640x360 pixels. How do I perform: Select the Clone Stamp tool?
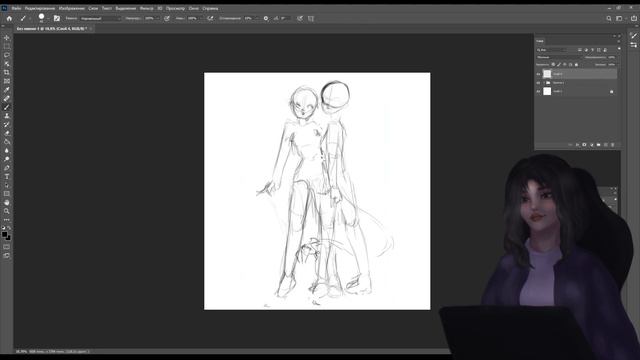(7, 116)
